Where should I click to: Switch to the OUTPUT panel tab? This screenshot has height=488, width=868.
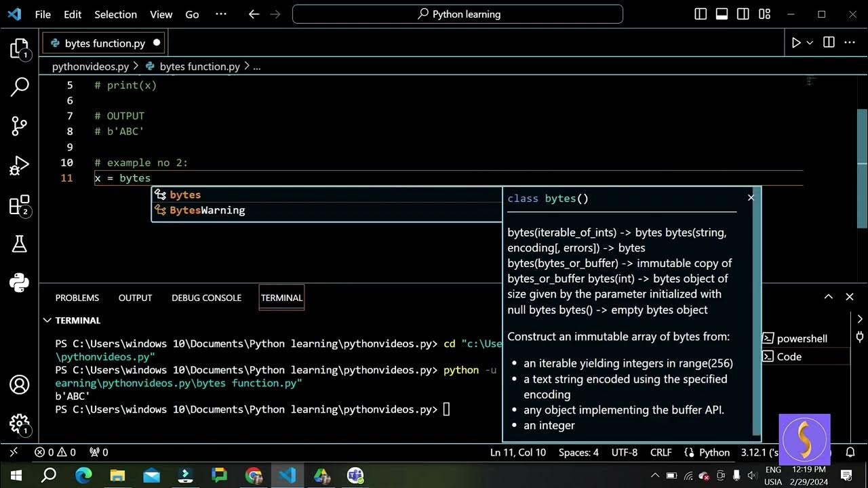coord(135,298)
